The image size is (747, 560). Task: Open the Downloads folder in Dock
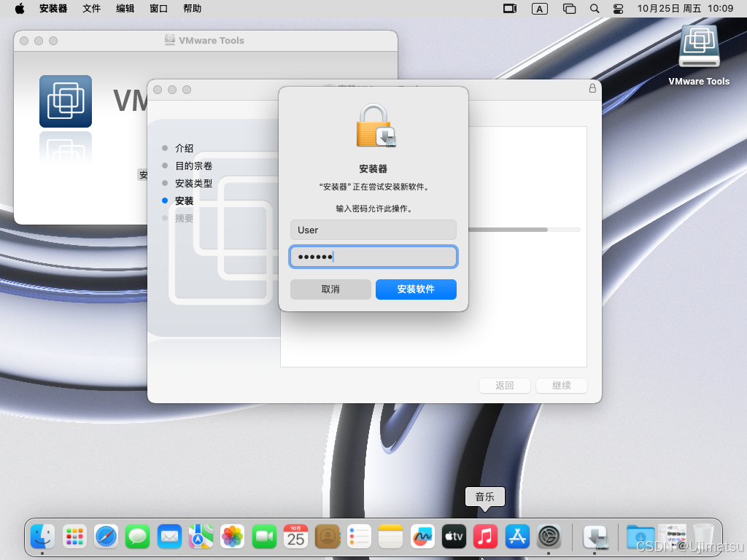[640, 536]
